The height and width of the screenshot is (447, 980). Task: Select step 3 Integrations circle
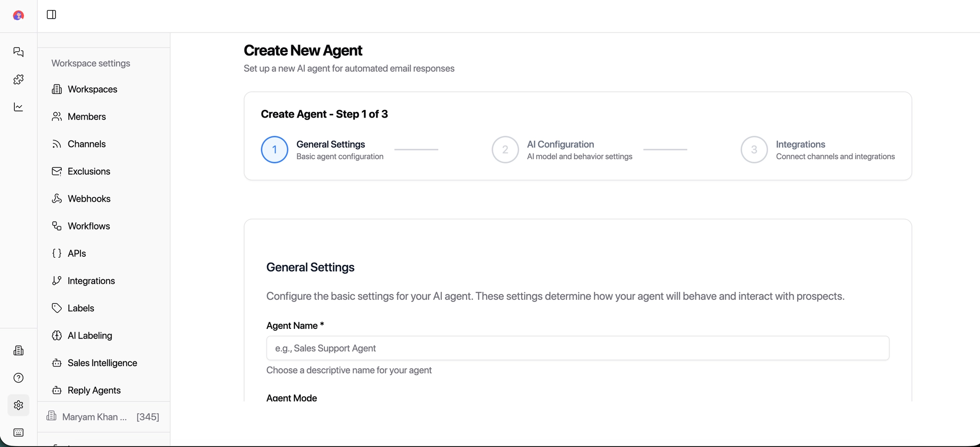point(754,150)
